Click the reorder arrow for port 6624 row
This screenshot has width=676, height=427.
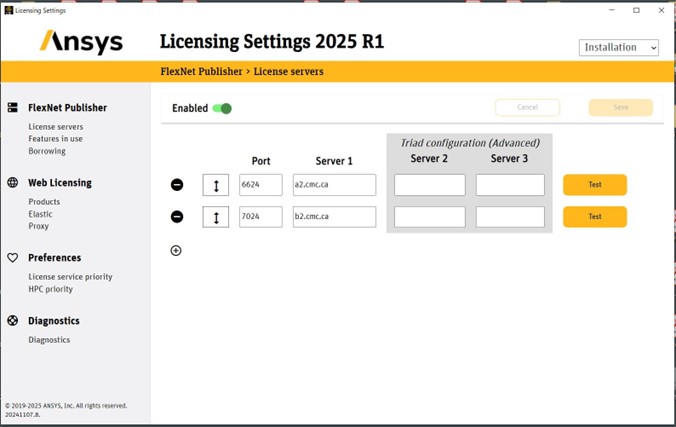(216, 185)
